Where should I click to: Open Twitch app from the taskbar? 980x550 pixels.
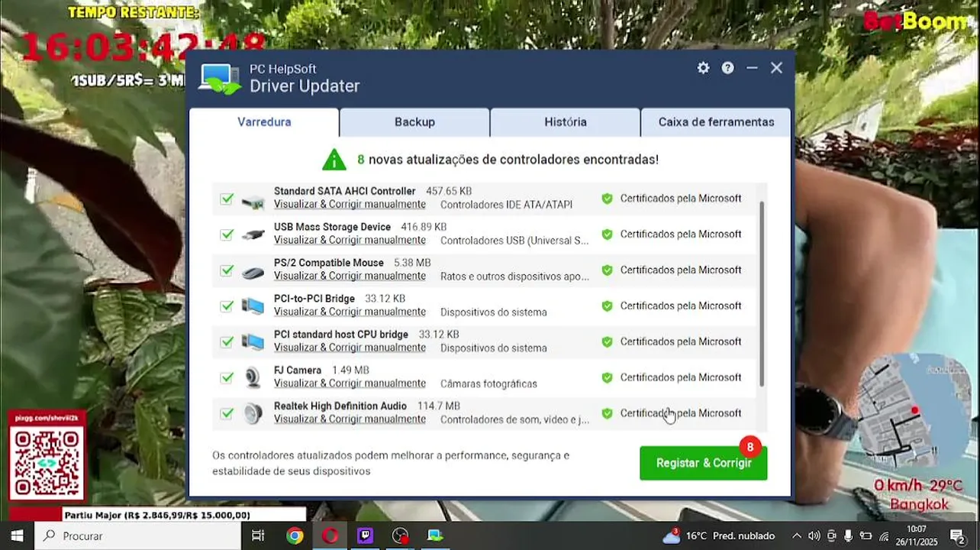[x=365, y=535]
